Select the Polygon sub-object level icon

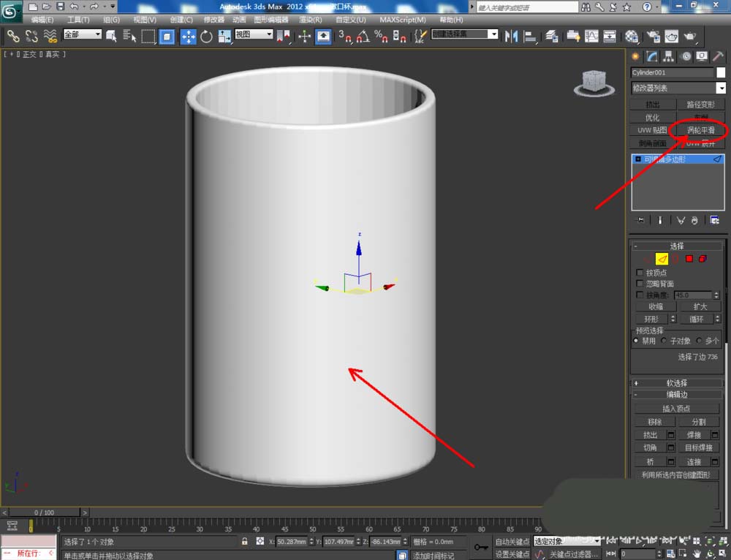click(689, 259)
